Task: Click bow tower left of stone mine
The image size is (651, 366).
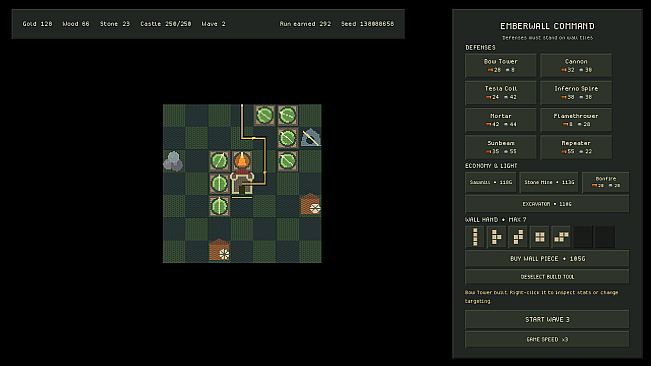Action: [287, 138]
